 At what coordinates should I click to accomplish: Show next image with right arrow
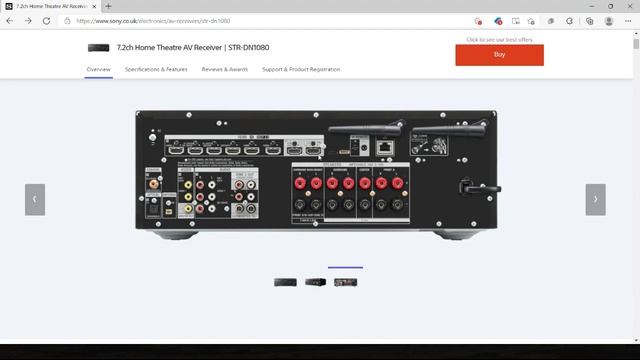click(596, 199)
